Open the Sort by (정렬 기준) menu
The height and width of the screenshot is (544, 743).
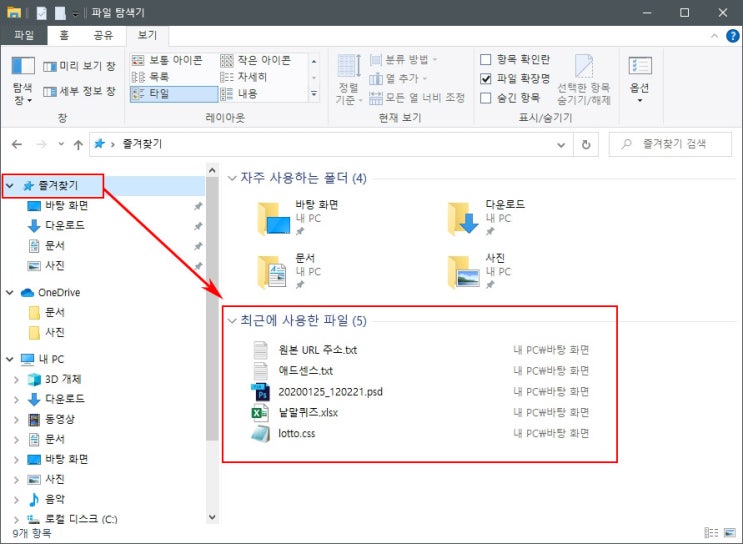349,80
